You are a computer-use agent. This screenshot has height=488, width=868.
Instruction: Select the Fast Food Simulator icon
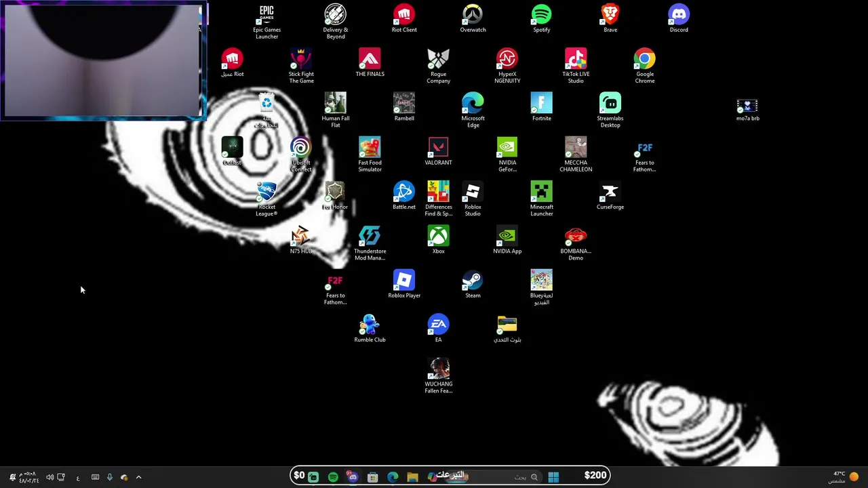click(x=370, y=155)
